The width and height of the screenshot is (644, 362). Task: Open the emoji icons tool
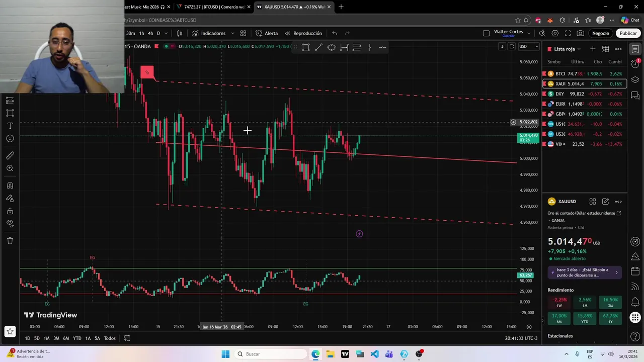tap(10, 139)
